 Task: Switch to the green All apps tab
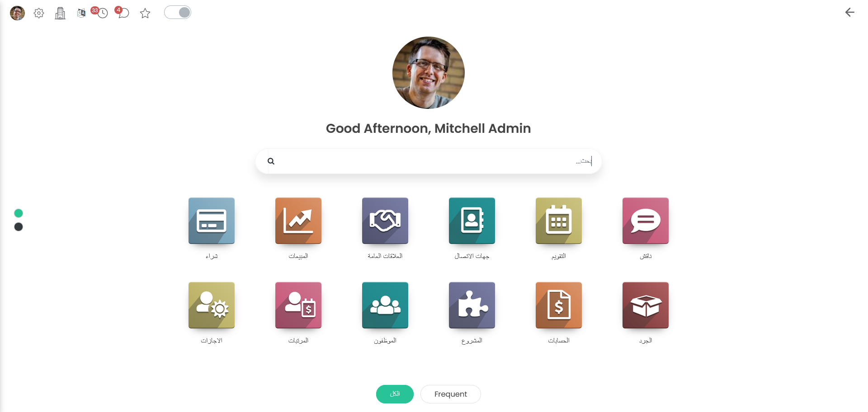[x=395, y=394]
